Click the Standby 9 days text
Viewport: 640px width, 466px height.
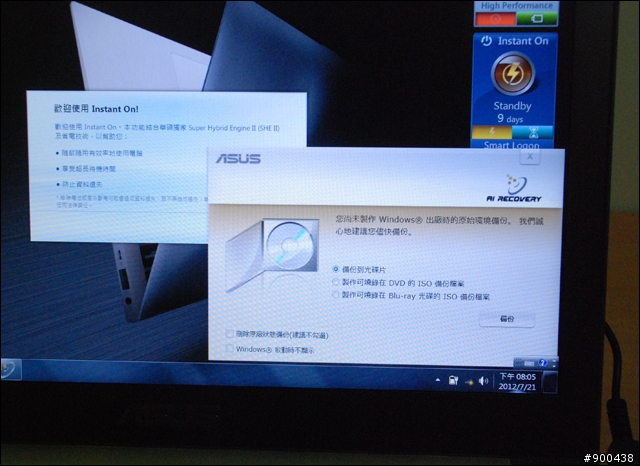(512, 112)
